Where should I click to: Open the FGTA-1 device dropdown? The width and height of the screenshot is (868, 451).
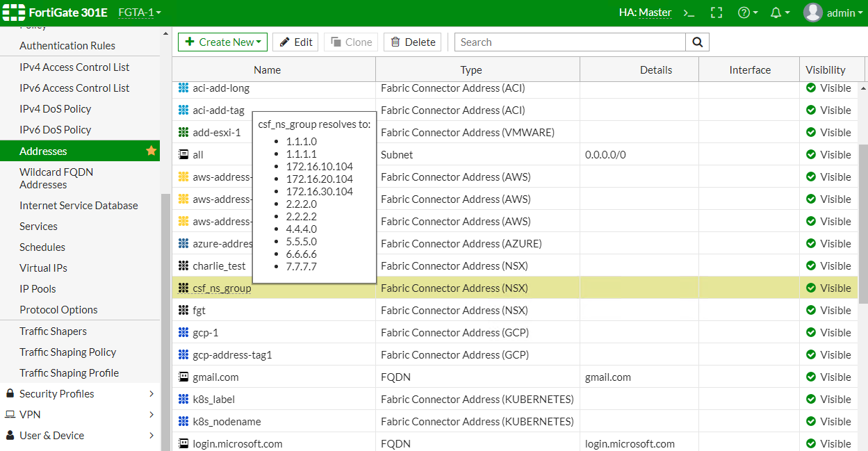tap(137, 12)
